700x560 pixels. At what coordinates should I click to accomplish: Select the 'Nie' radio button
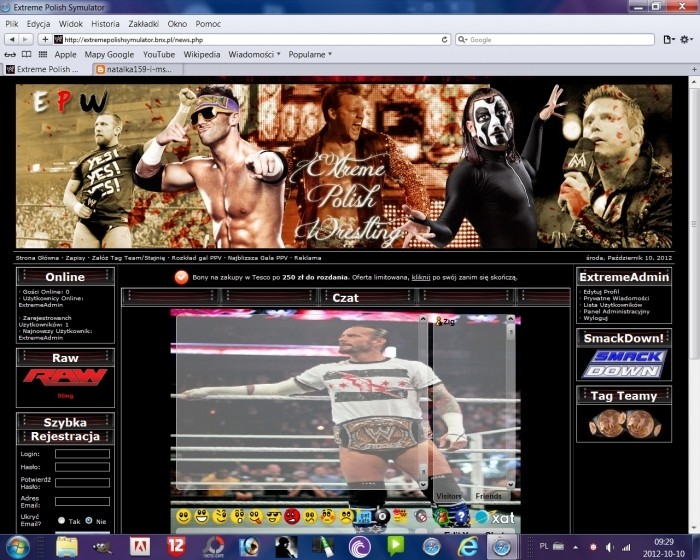point(89,521)
